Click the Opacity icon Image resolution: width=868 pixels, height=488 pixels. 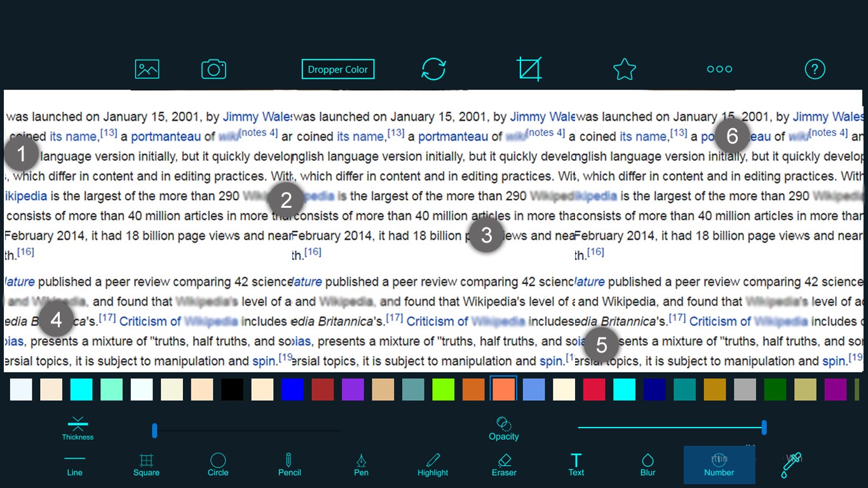pyautogui.click(x=504, y=428)
